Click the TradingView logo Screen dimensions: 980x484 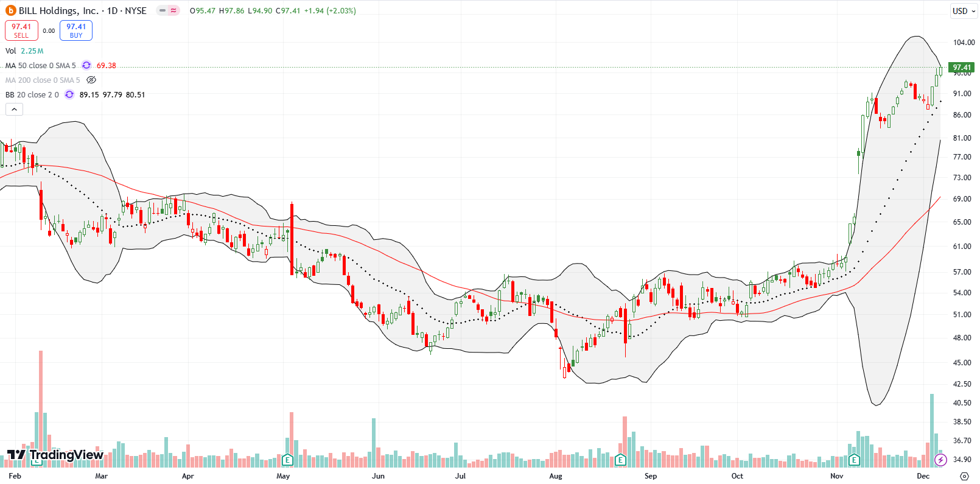[x=55, y=455]
